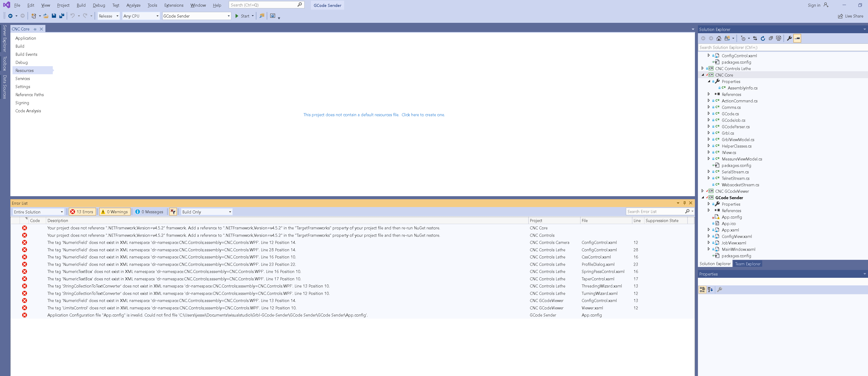Click the Save All toolbar icon
This screenshot has height=376, width=868.
coord(62,16)
